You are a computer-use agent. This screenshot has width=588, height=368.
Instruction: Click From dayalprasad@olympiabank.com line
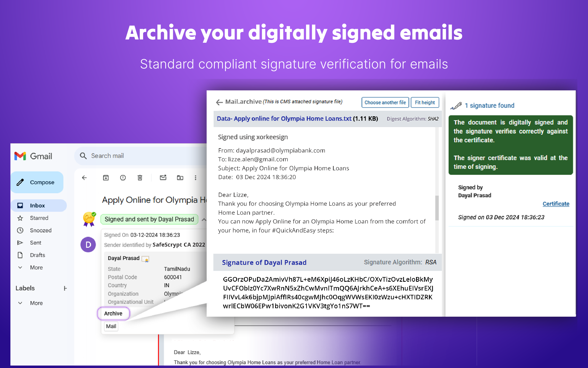(x=271, y=150)
